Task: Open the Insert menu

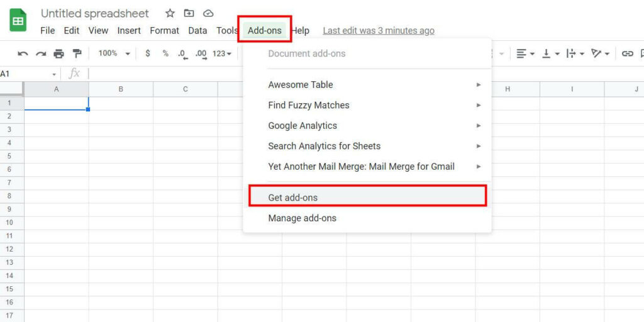Action: pyautogui.click(x=129, y=30)
